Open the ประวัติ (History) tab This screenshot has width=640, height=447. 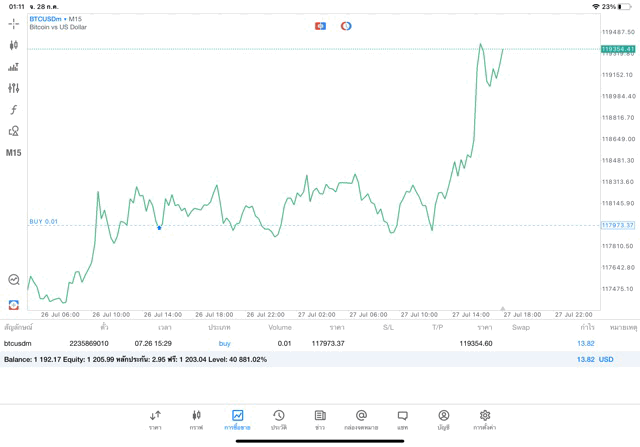tap(278, 419)
